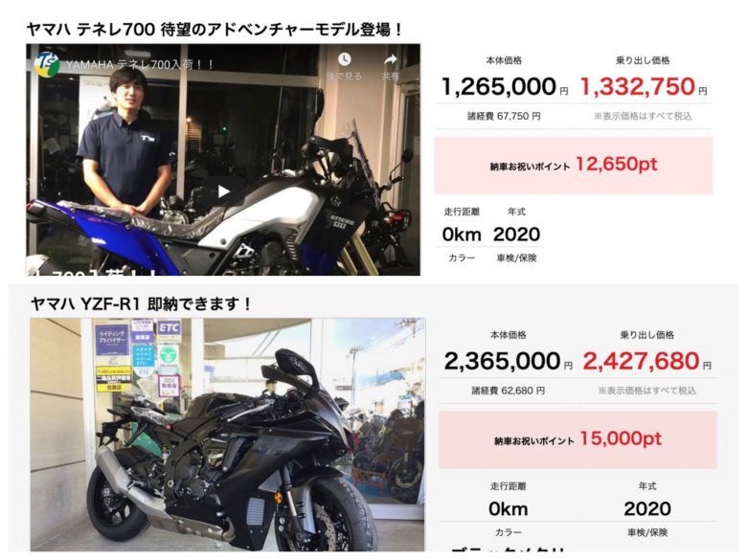Click the 2,427,680 円 ride-away price

click(x=647, y=362)
